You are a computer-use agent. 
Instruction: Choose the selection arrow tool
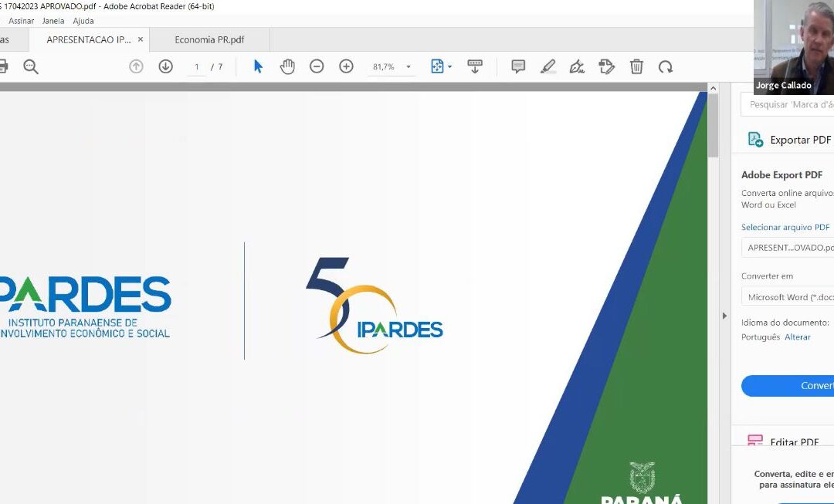point(258,66)
